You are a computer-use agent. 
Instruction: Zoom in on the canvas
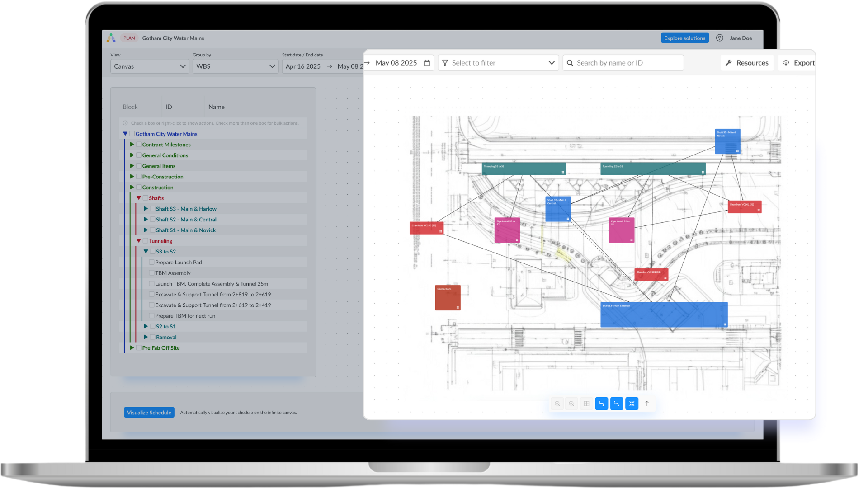(571, 404)
